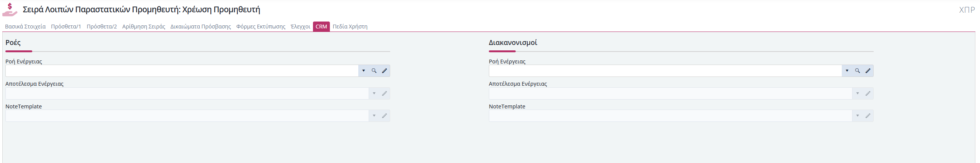Open the Ροή Ενέργειας dropdown under Διακανονισμοί

(847, 71)
